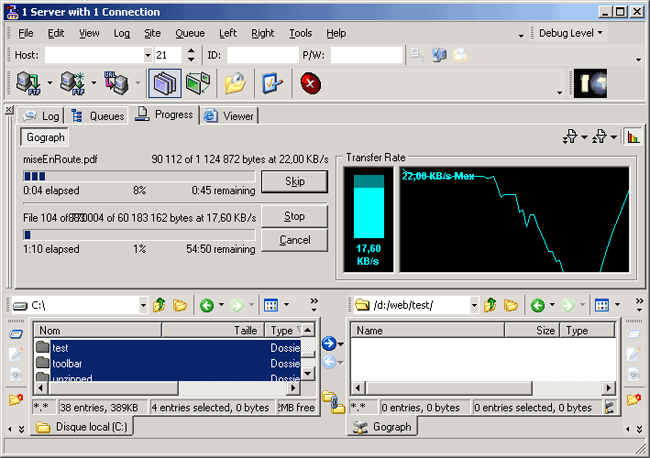Viewport: 650px width, 458px height.
Task: Click the connect computers icon beside password
Action: [439, 55]
